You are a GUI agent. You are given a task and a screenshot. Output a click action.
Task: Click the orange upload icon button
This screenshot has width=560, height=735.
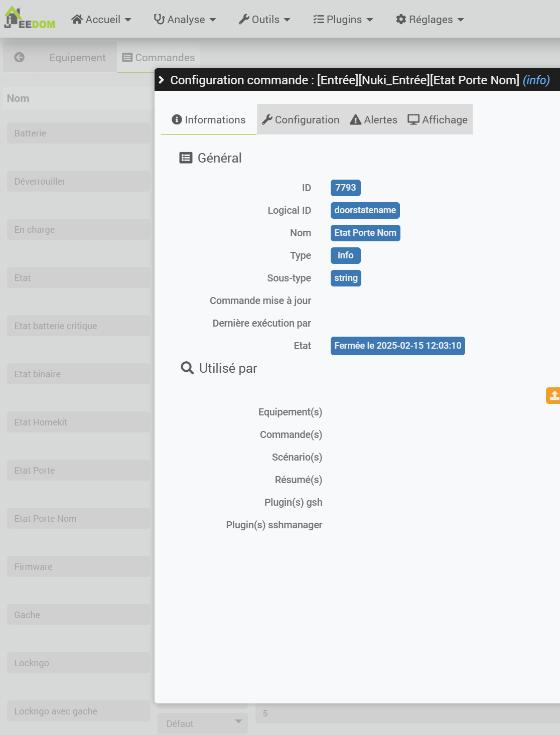(553, 395)
